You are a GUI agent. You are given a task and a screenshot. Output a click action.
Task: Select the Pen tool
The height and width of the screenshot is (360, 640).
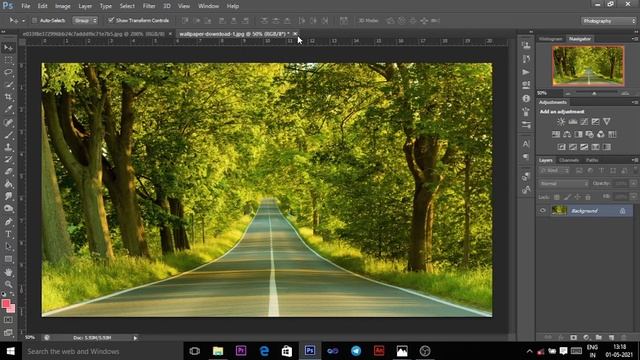pyautogui.click(x=8, y=222)
